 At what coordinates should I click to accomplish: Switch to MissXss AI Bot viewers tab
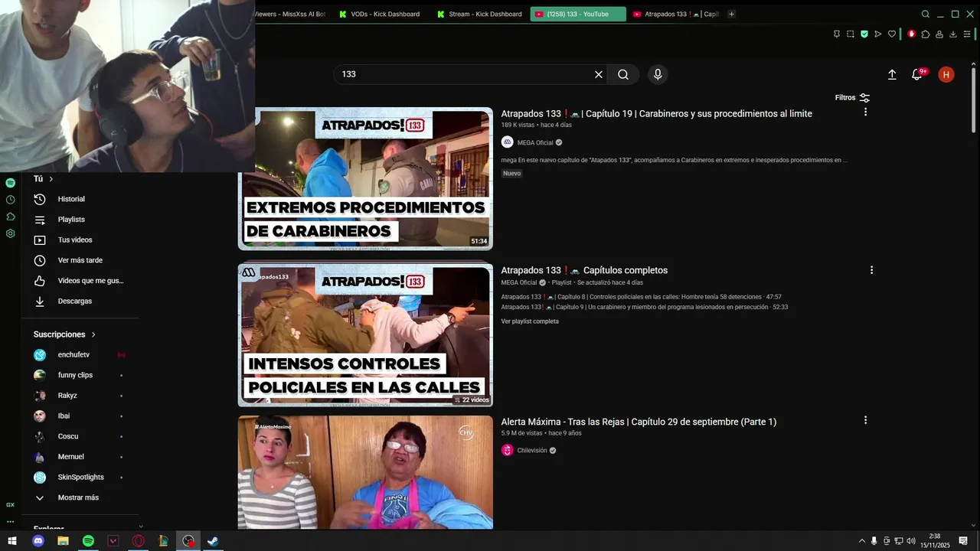pyautogui.click(x=291, y=14)
